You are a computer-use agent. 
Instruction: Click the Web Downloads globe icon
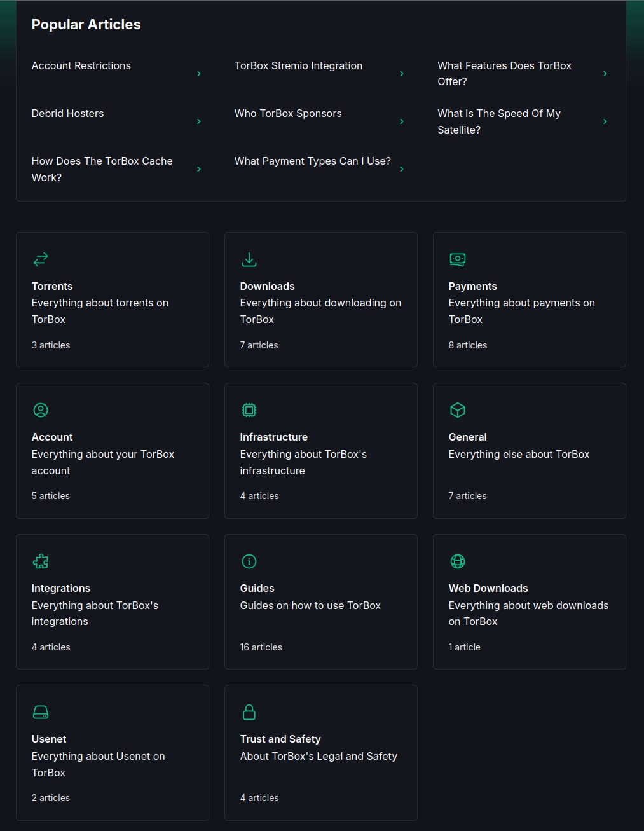click(x=458, y=561)
